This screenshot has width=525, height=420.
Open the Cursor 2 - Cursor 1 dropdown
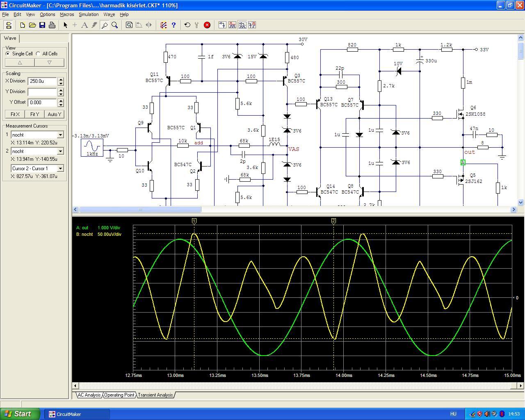tap(60, 169)
